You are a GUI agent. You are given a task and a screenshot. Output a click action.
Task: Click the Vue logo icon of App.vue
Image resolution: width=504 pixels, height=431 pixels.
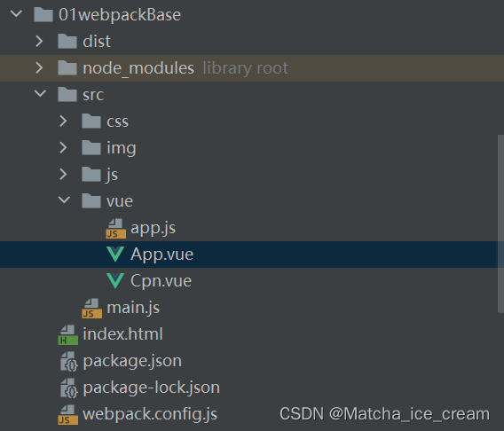pyautogui.click(x=115, y=255)
